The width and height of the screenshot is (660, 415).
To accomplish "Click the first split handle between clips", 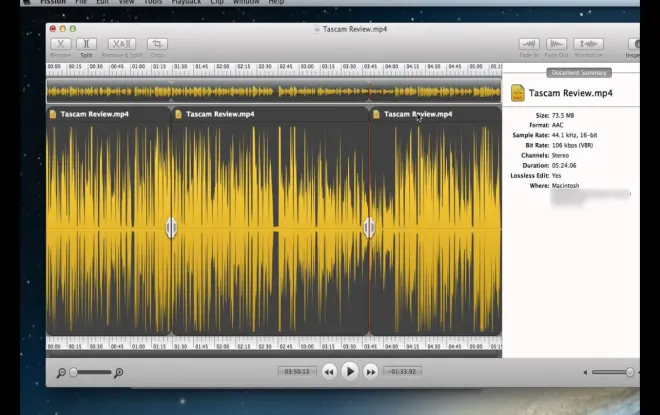I will pos(171,228).
